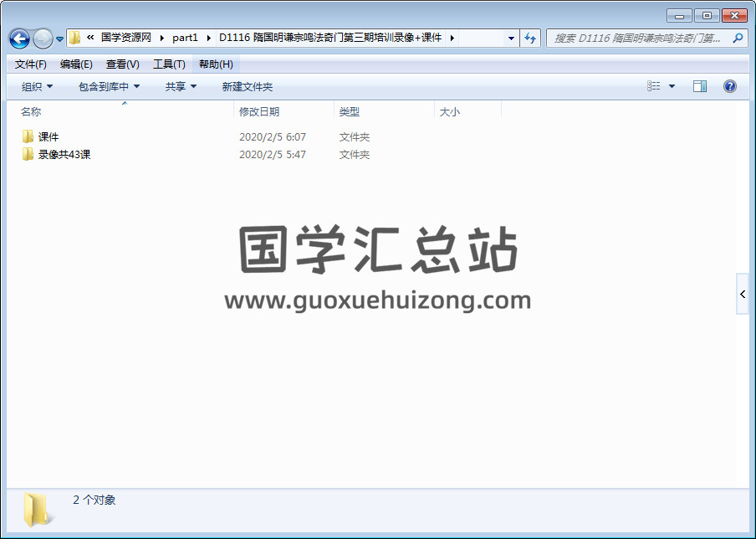
Task: Click 文件夹 type in the 课件 row
Action: (355, 137)
